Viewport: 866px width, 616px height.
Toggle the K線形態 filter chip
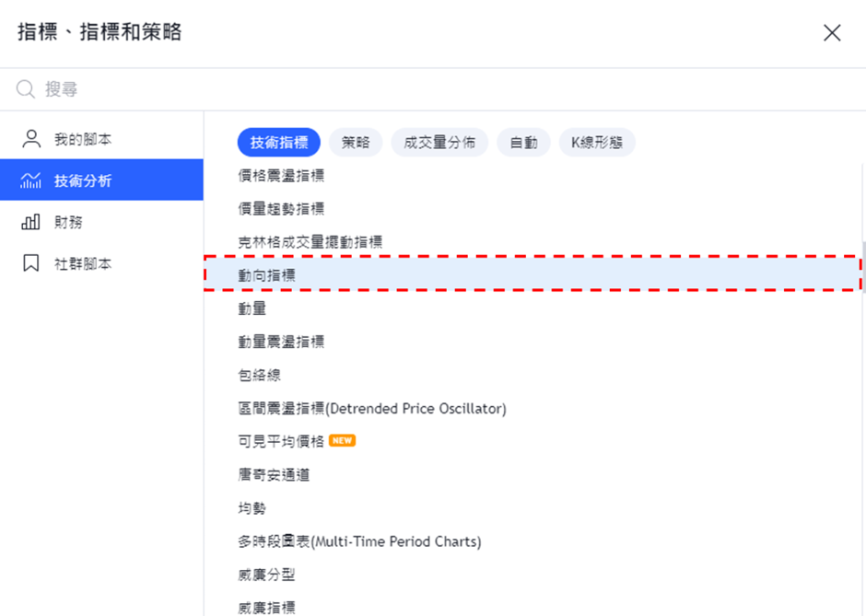point(597,142)
